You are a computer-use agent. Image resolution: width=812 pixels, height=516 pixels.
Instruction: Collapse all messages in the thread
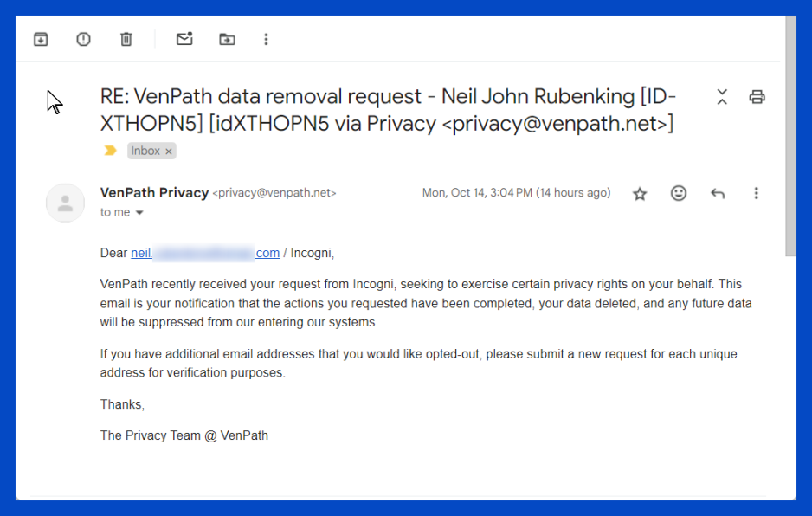[x=722, y=97]
